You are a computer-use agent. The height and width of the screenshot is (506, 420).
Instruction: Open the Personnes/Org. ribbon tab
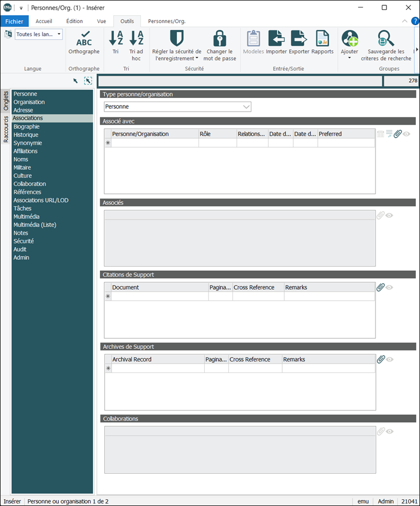(167, 21)
